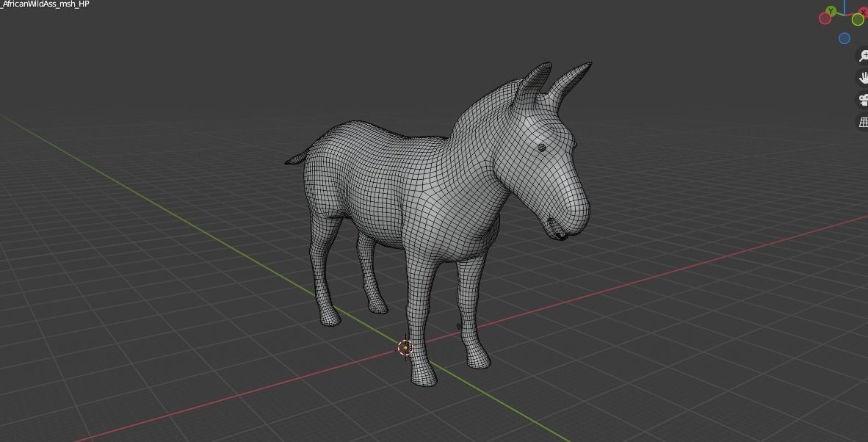Click the green Y axis gizmo handle
The height and width of the screenshot is (442, 868).
831,11
